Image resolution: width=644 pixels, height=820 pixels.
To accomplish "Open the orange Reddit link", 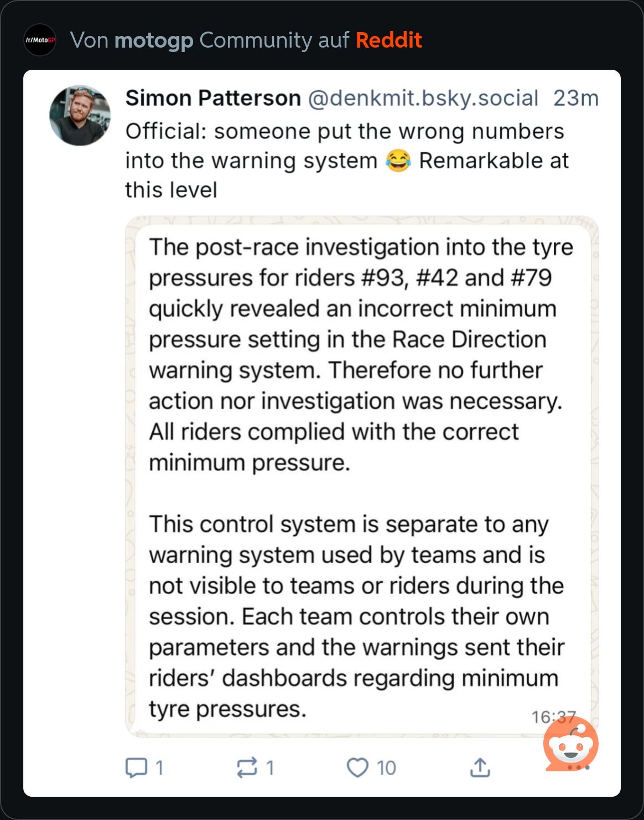I will click(388, 40).
